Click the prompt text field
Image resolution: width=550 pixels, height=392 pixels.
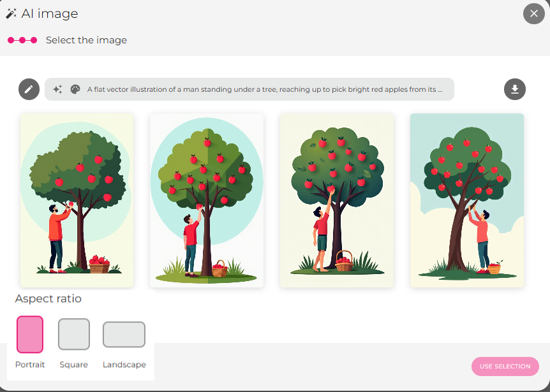pyautogui.click(x=265, y=89)
